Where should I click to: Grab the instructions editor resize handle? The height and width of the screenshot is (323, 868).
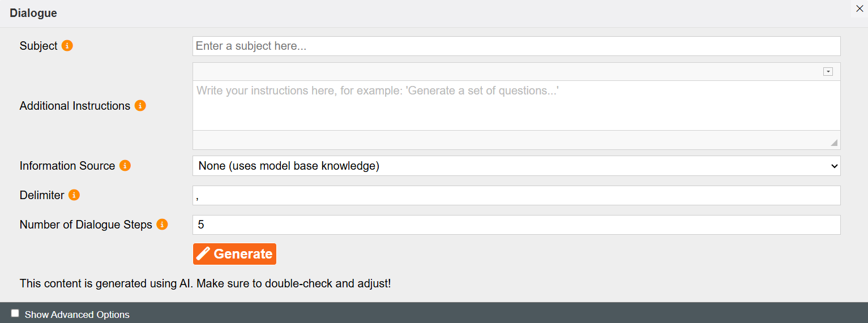[834, 143]
